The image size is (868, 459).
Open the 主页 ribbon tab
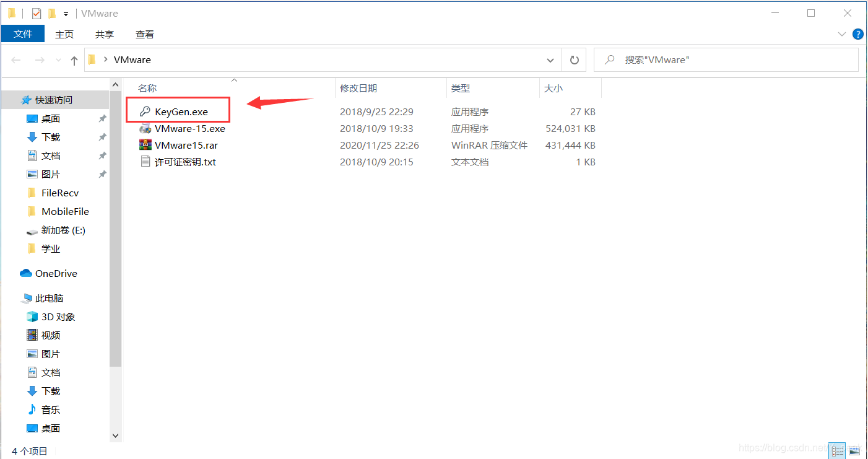click(64, 35)
